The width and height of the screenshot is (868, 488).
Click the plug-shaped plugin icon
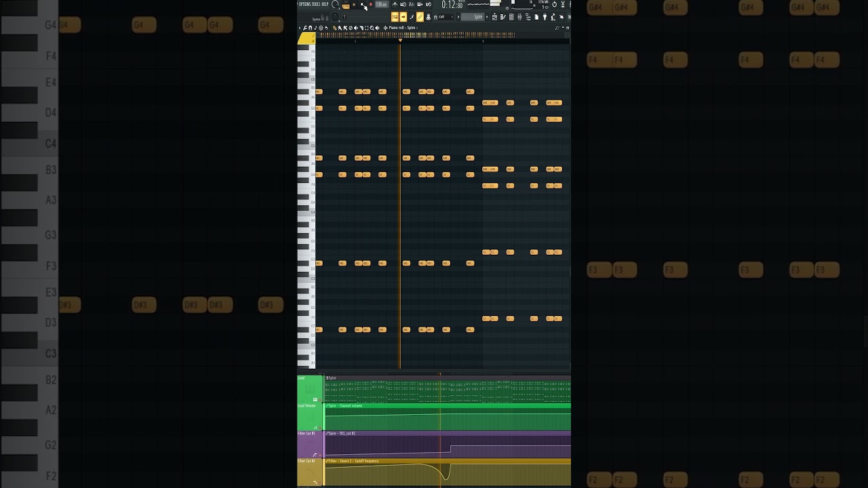point(545,17)
